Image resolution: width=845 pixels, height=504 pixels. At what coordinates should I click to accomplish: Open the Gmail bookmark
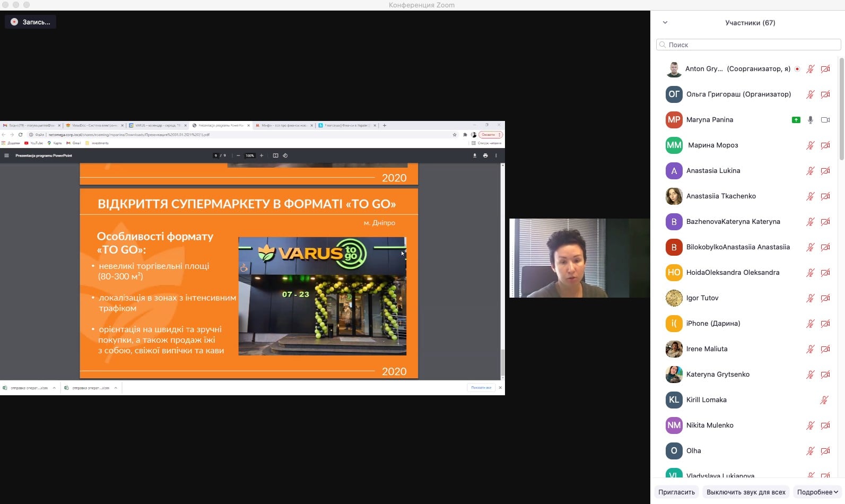(x=74, y=143)
